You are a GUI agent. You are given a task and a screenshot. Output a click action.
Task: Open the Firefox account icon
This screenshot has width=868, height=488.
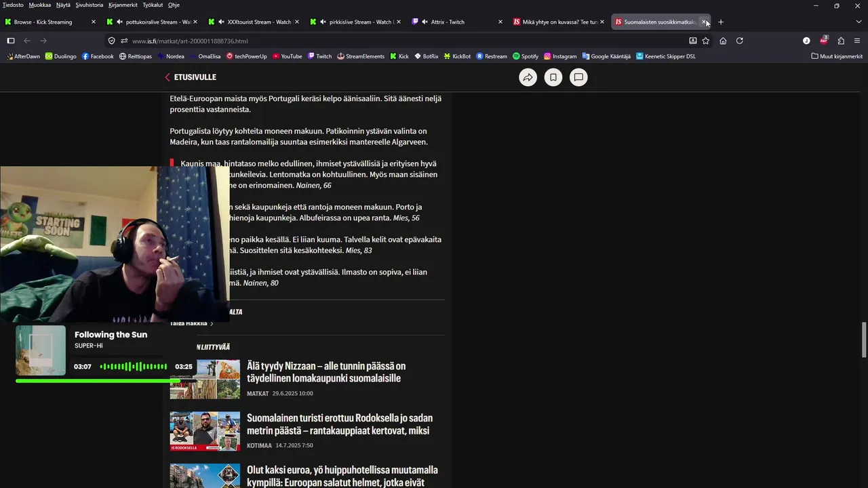pos(806,41)
